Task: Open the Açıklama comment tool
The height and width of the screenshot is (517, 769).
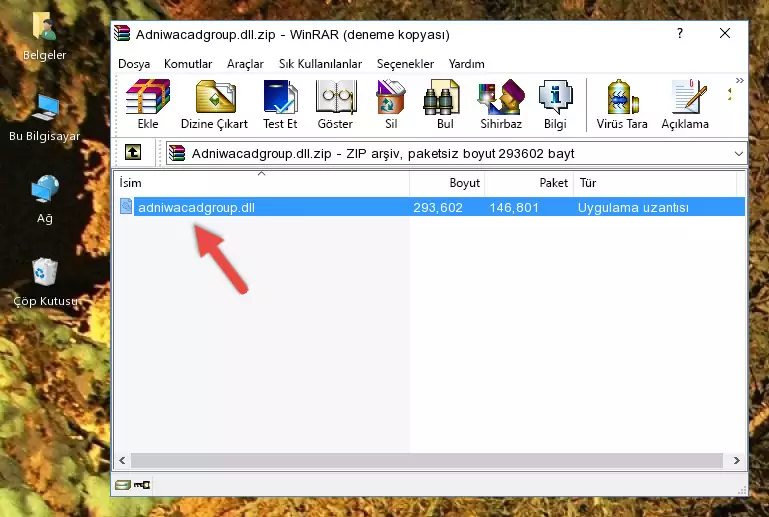Action: point(685,104)
